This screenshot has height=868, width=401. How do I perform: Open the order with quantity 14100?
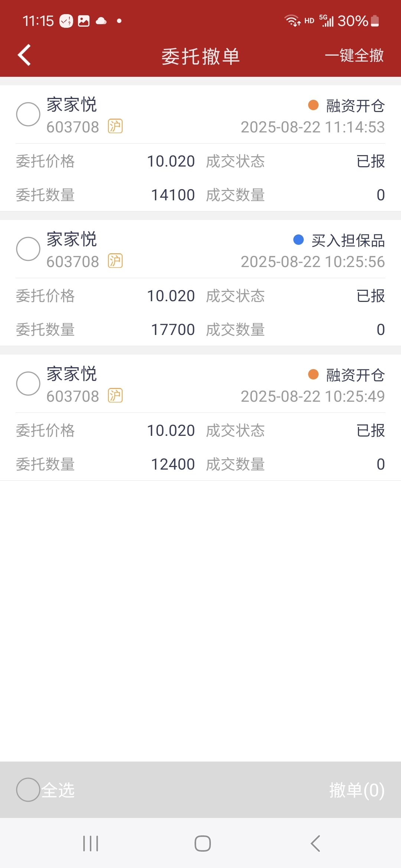(x=200, y=148)
